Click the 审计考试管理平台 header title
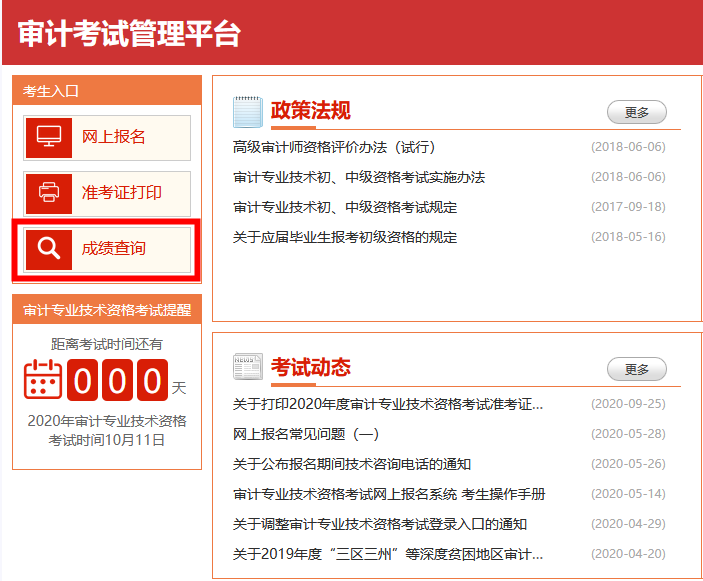703x581 pixels. point(129,33)
